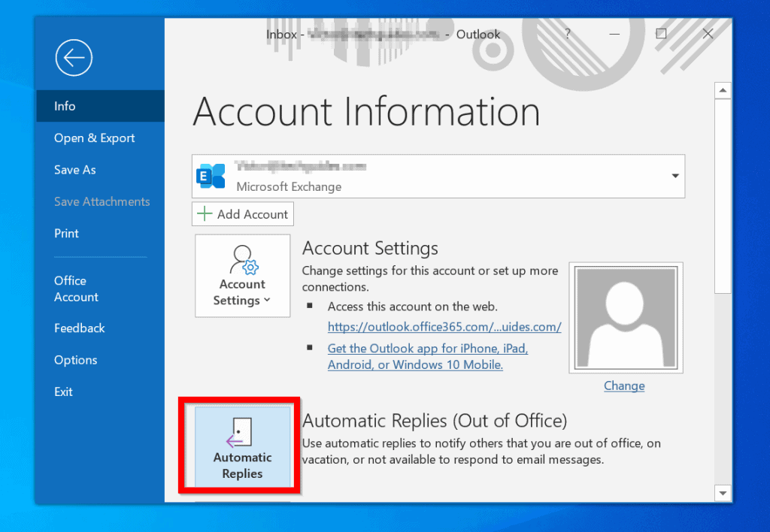Click the Automatic Replies (Out of Office) heading
The width and height of the screenshot is (770, 532).
pos(435,421)
